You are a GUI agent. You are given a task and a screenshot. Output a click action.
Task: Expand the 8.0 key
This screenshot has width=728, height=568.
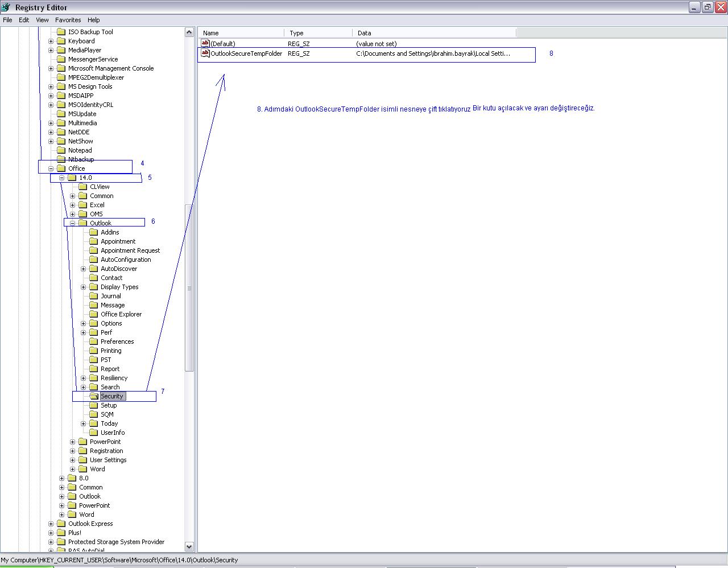(61, 478)
